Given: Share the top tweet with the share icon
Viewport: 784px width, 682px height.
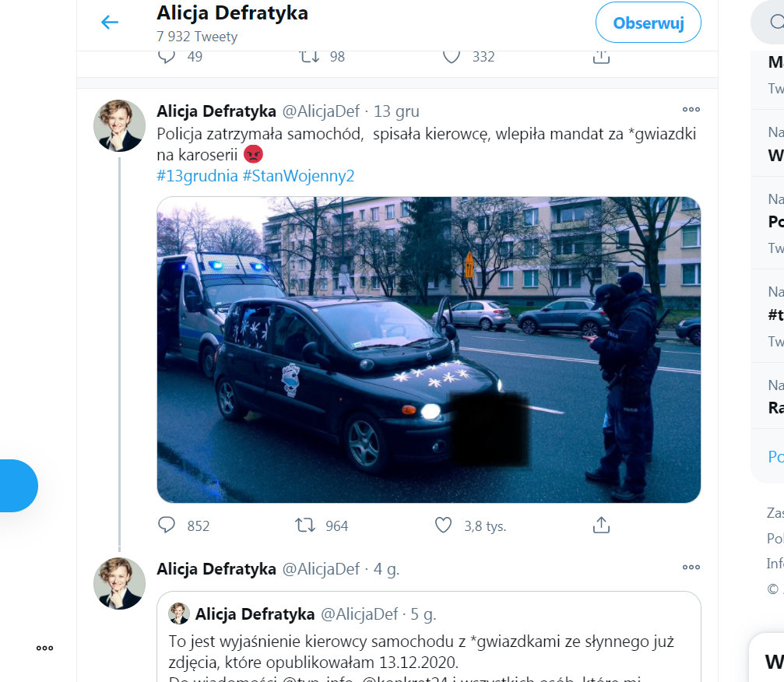Looking at the screenshot, I should tap(600, 55).
